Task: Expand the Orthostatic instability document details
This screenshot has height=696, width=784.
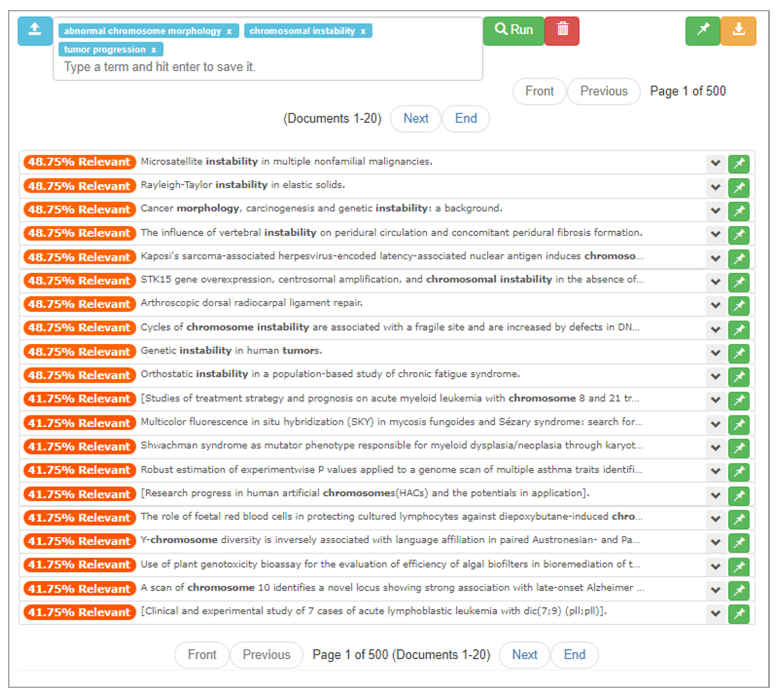Action: point(715,377)
